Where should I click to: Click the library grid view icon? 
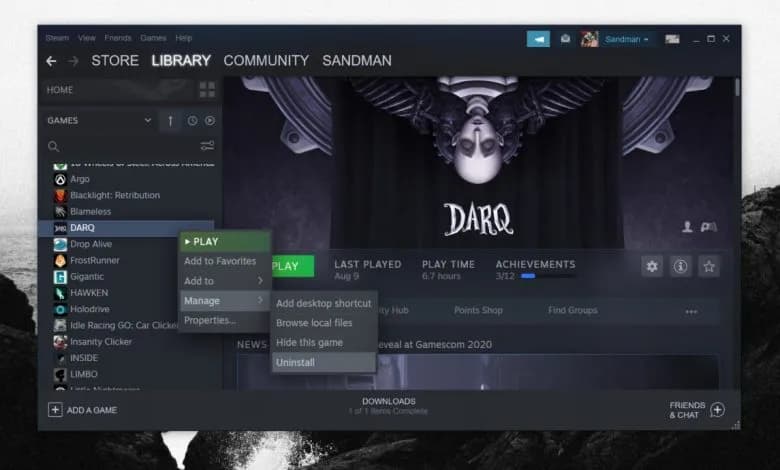[x=207, y=90]
